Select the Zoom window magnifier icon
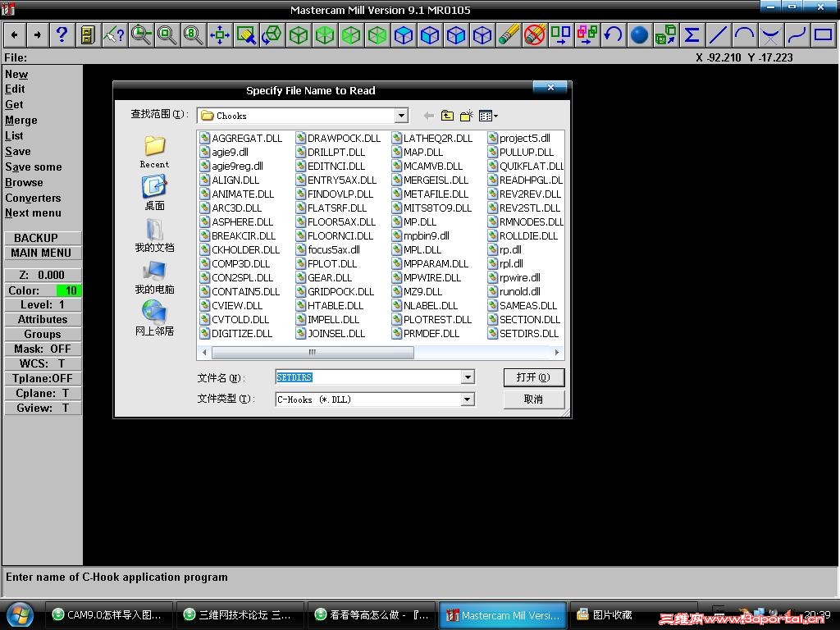The width and height of the screenshot is (840, 630). tap(141, 35)
